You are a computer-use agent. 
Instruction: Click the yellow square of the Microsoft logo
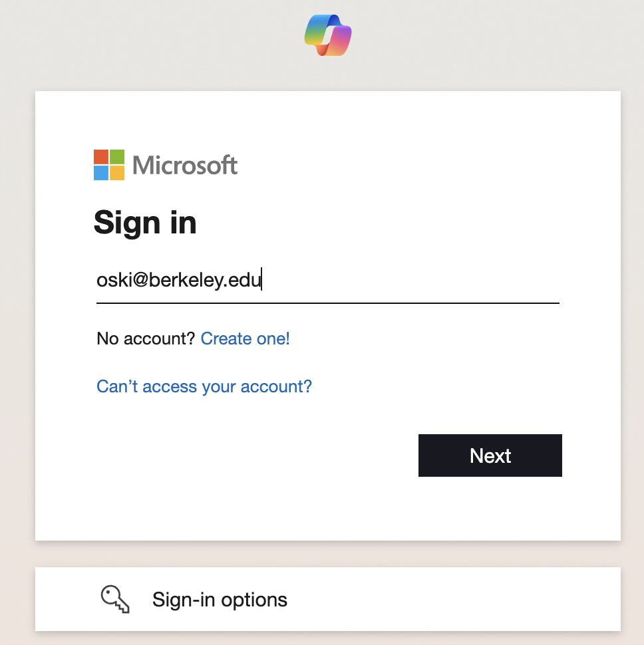click(117, 173)
